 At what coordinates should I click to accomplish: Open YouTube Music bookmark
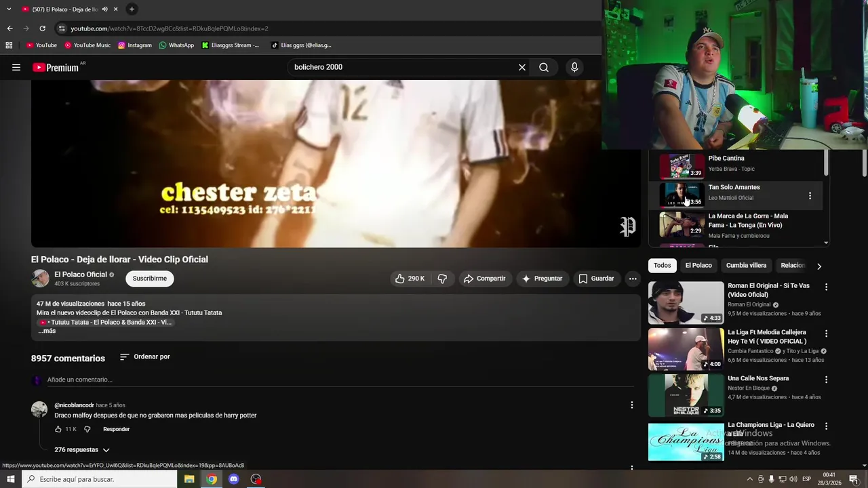click(x=87, y=45)
